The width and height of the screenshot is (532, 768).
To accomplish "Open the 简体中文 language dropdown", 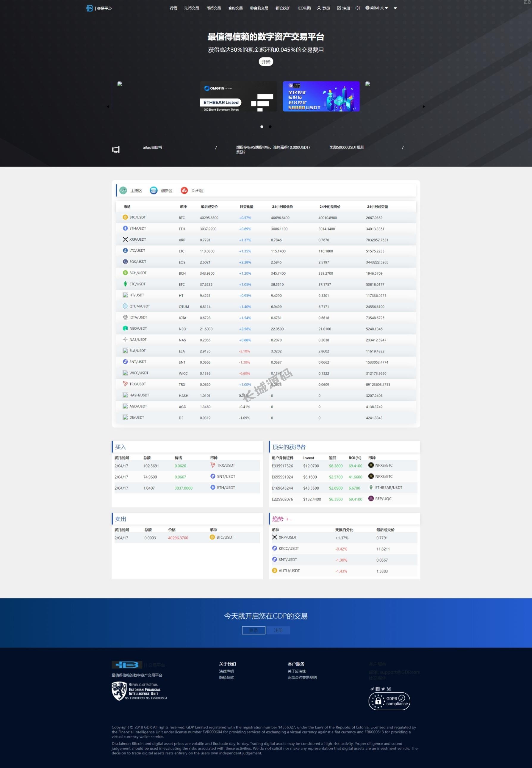I will (x=379, y=8).
